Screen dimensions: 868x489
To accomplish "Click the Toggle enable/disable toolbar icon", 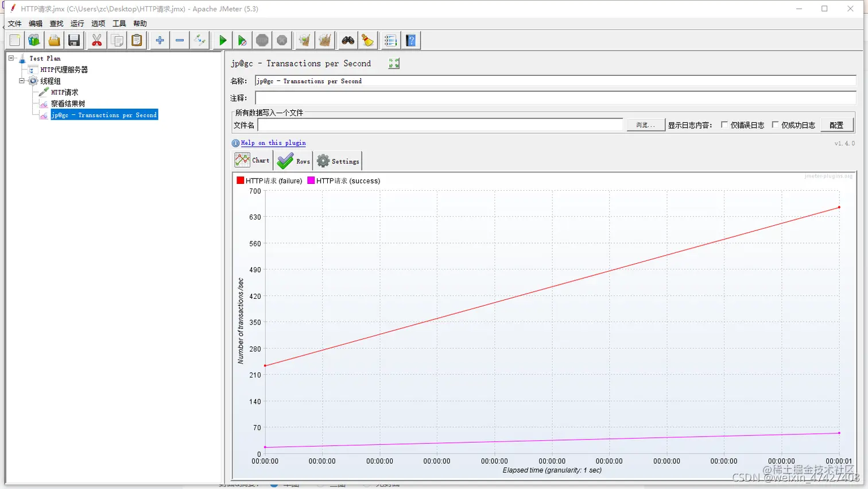I will click(199, 40).
